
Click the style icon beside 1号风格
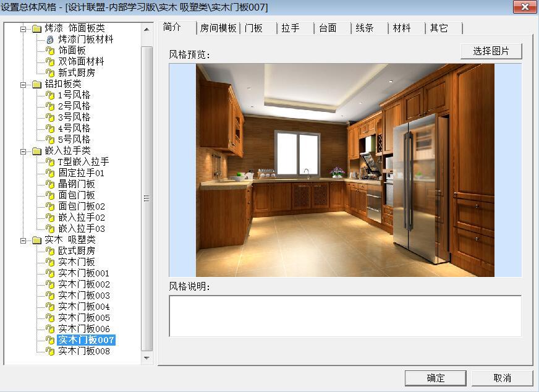pos(50,95)
